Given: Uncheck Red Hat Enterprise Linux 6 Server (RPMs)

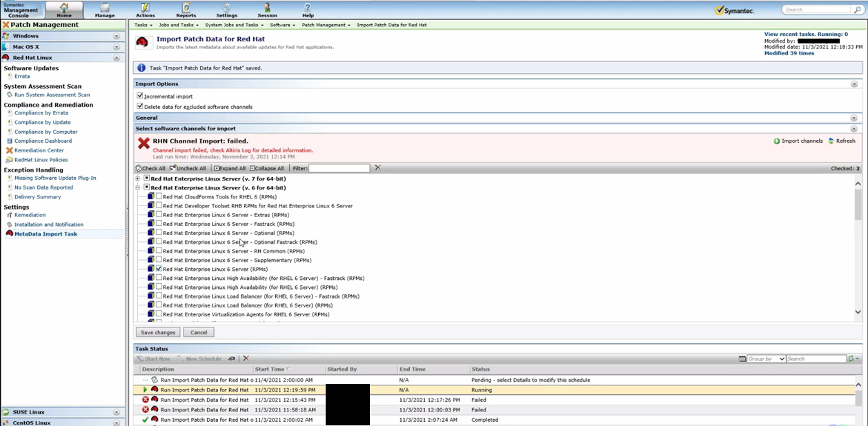Looking at the screenshot, I should coord(159,269).
